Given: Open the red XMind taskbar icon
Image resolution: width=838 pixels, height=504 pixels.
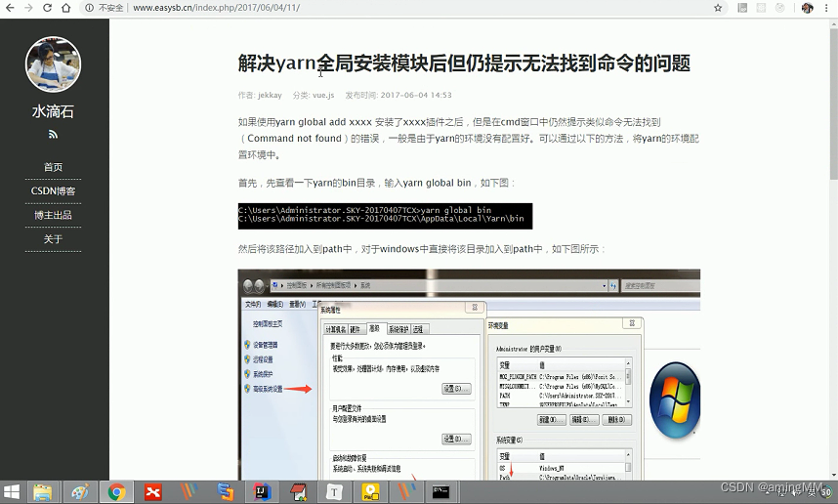Looking at the screenshot, I should (x=152, y=491).
